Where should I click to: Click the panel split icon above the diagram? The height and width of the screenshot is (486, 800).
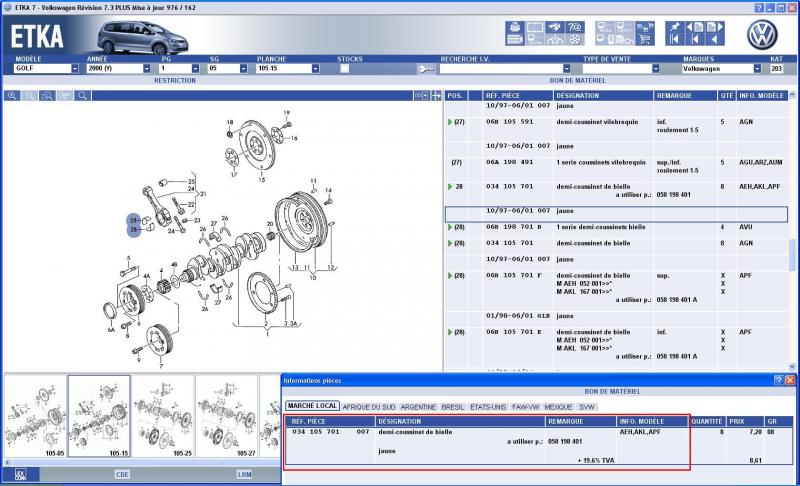coord(421,95)
